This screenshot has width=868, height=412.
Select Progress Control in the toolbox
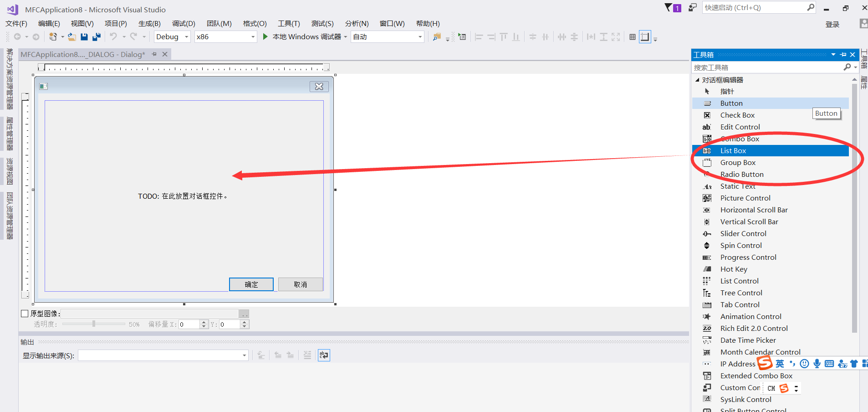771,257
